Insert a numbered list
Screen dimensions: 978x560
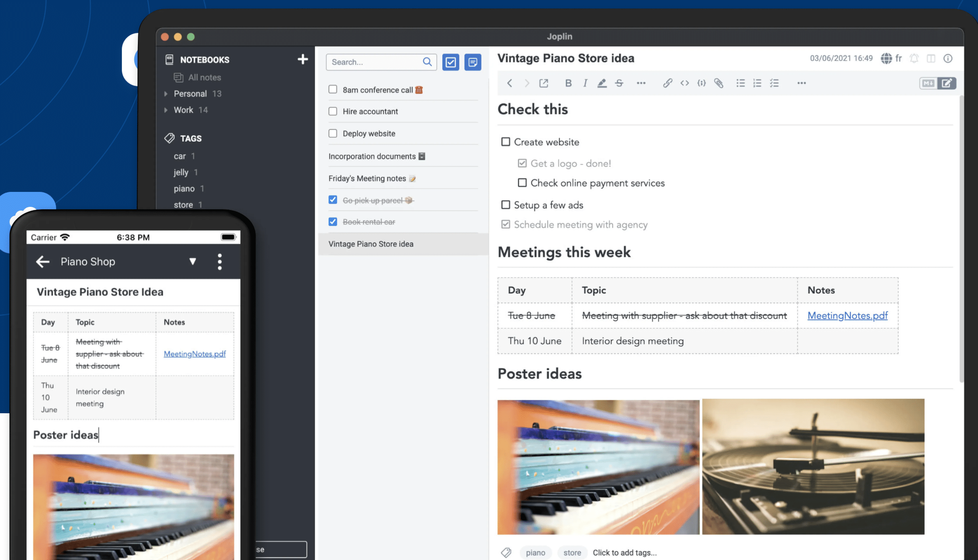[x=757, y=83]
